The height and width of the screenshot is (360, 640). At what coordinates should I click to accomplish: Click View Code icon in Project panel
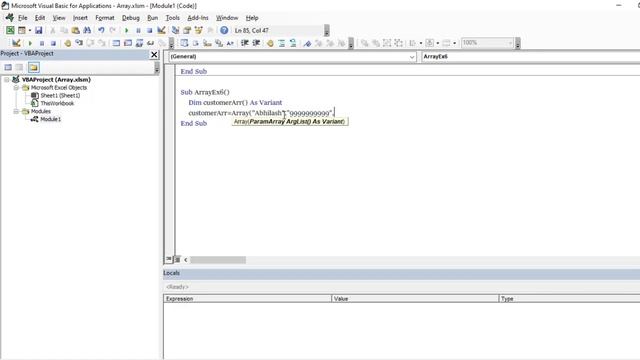click(8, 67)
